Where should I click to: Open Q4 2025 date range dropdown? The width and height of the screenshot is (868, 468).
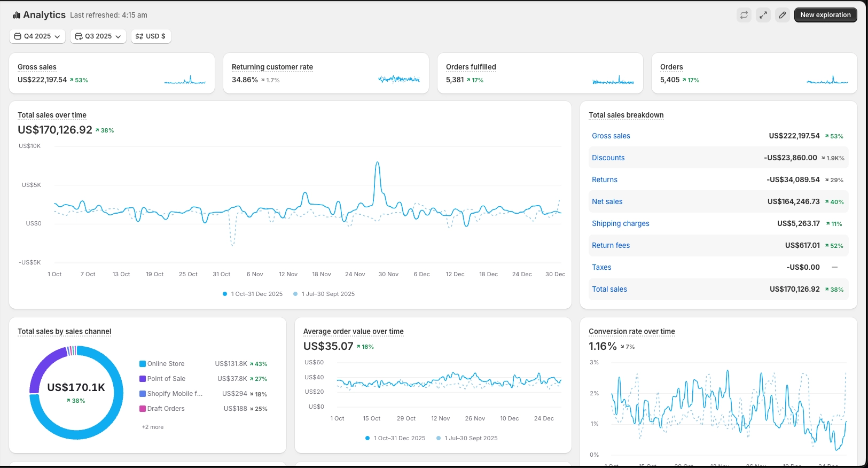(x=37, y=36)
